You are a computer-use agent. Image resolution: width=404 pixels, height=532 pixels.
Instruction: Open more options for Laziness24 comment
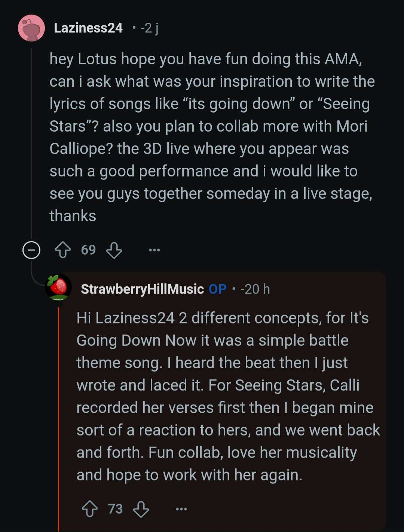154,250
